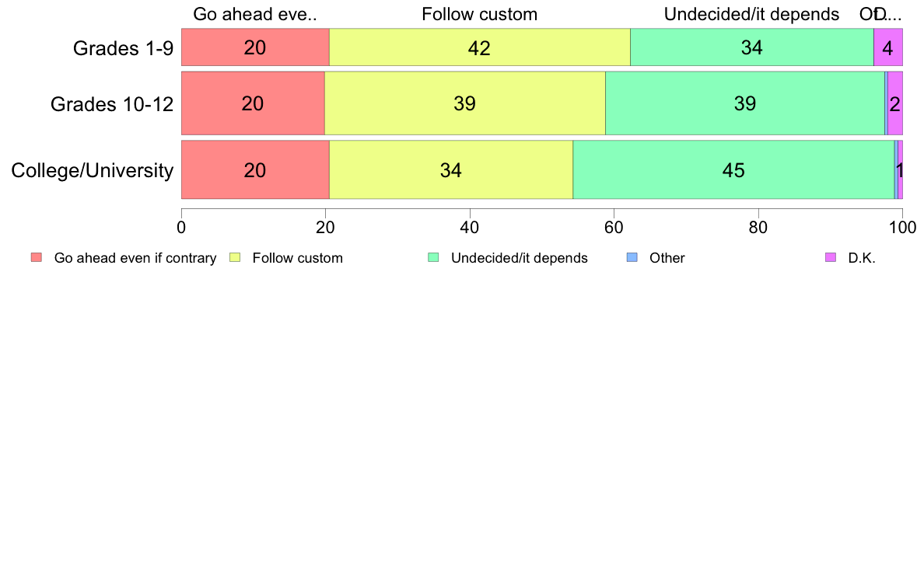
Task: Select the Grades 10-12 yellow segment labeled 39
Action: pyautogui.click(x=465, y=103)
